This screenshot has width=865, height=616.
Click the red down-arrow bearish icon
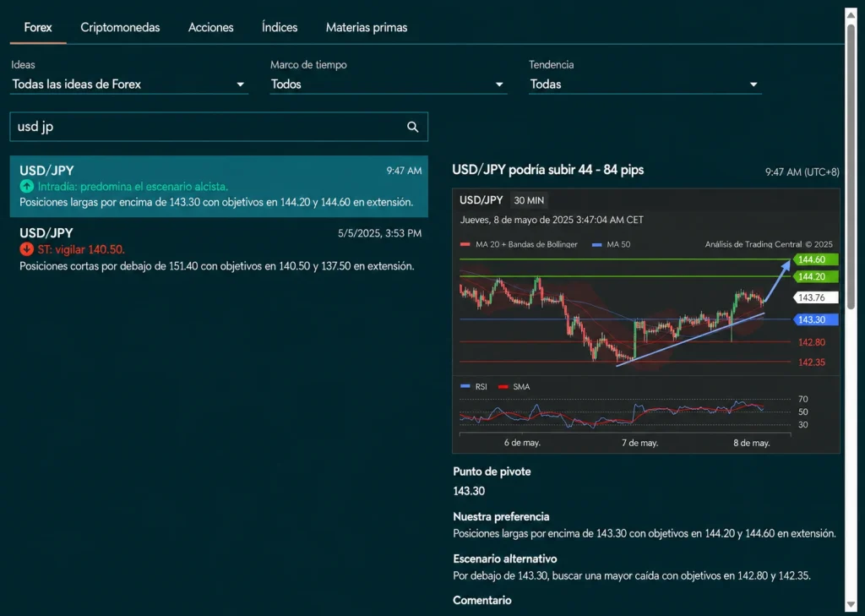tap(26, 249)
